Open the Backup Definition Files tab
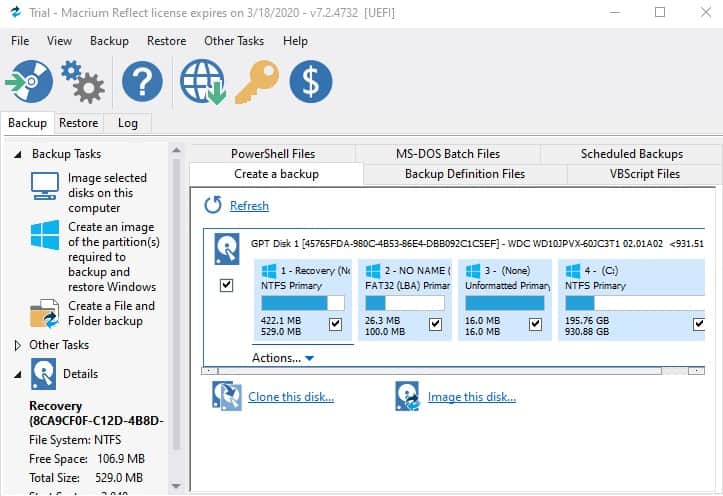723x496 pixels. (465, 174)
